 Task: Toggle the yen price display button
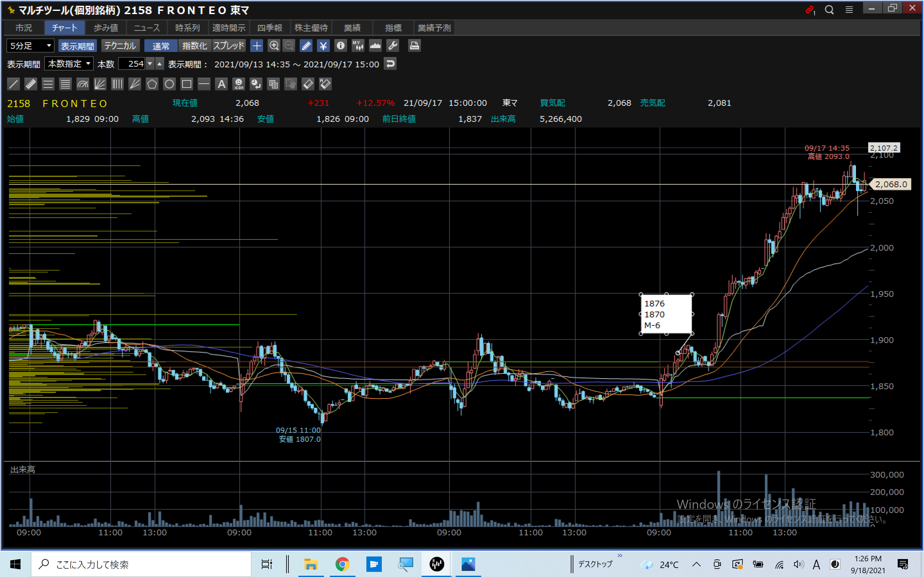pos(323,46)
